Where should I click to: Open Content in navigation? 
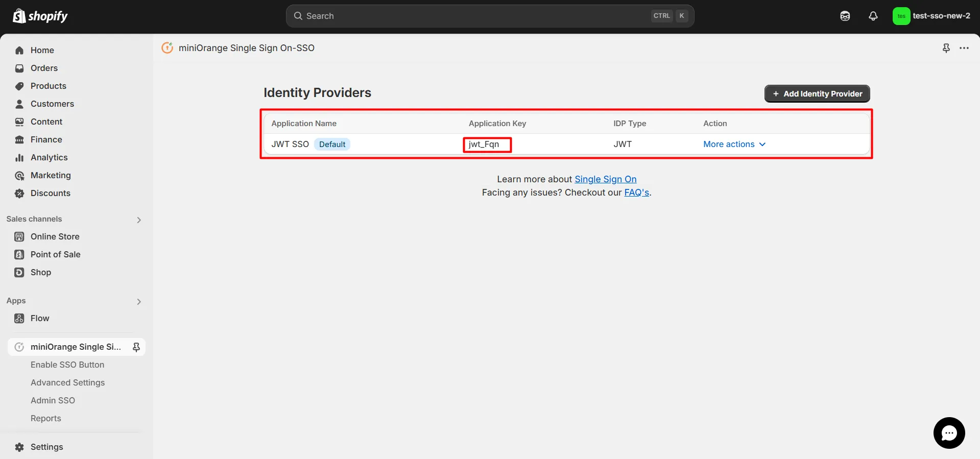[46, 122]
